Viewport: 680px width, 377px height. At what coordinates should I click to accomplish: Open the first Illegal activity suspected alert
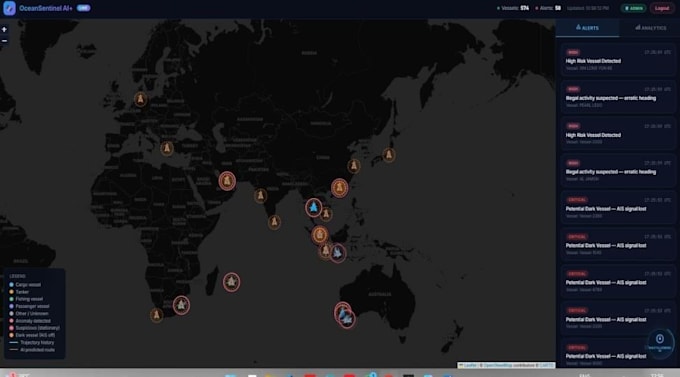pos(618,97)
